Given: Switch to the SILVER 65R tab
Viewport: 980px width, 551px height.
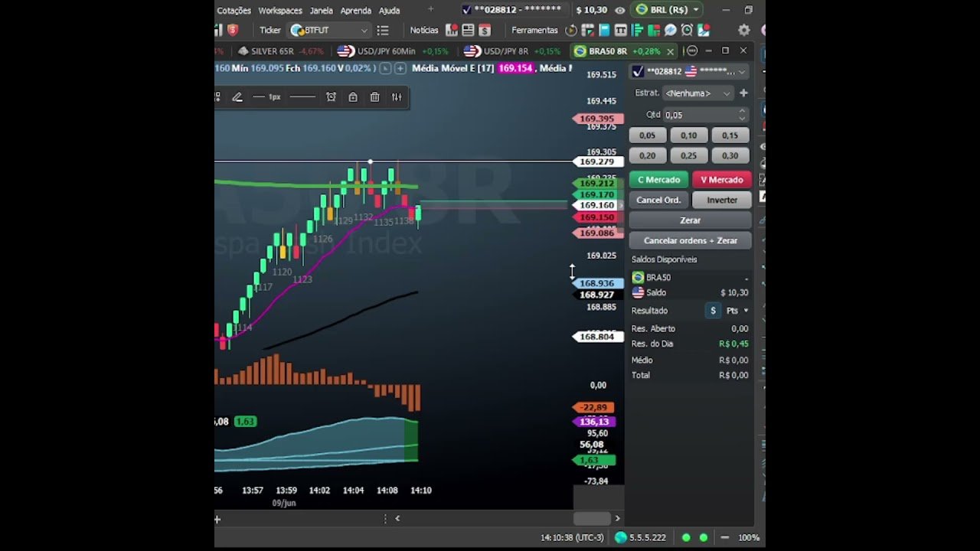Looking at the screenshot, I should coord(280,51).
